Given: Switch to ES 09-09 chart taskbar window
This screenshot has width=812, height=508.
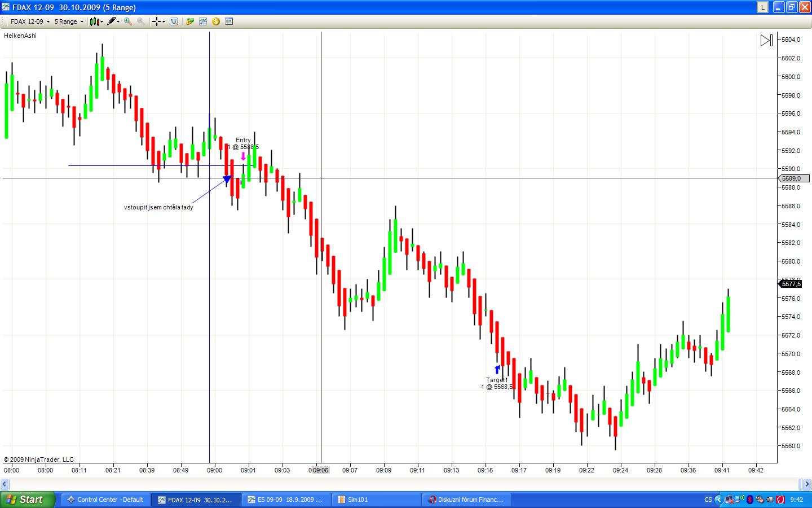Looking at the screenshot, I should click(286, 500).
